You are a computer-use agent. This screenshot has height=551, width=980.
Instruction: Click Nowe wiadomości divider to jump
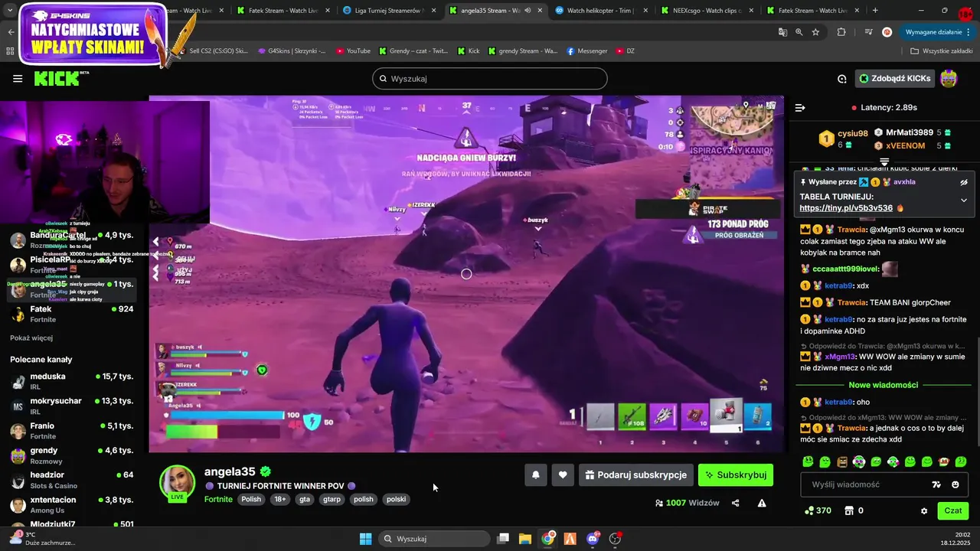pyautogui.click(x=884, y=385)
